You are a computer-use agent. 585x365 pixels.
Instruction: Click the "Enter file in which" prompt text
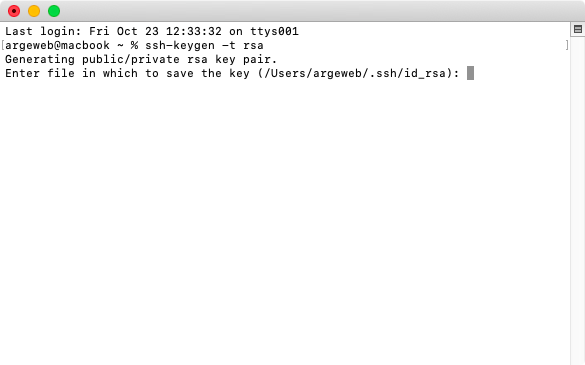click(71, 74)
